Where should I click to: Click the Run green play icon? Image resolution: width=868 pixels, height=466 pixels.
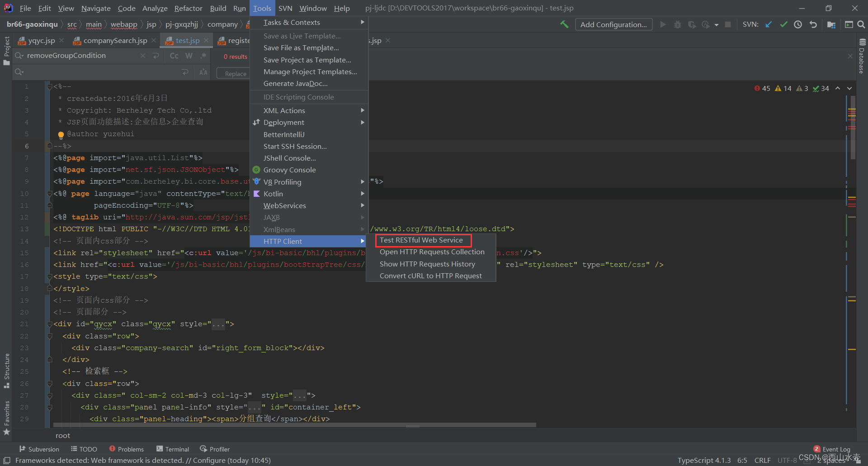coord(663,24)
